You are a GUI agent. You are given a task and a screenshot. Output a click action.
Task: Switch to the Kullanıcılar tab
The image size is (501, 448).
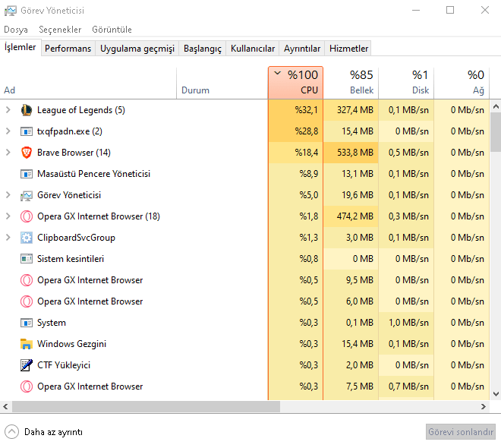[x=253, y=49]
